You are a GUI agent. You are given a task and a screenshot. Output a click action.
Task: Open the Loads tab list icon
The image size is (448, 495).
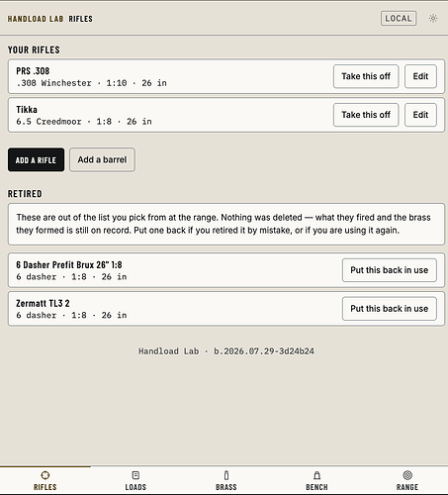(135, 475)
